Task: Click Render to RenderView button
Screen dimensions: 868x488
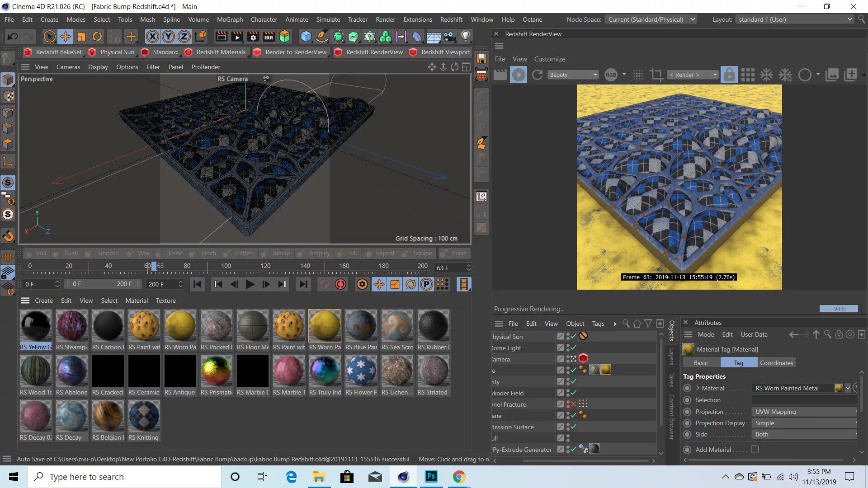Action: click(x=291, y=52)
